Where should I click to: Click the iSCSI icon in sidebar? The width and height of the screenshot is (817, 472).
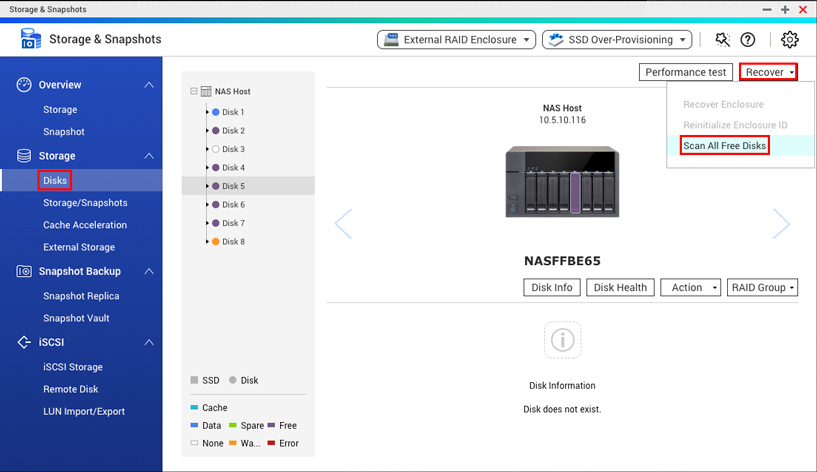click(x=24, y=342)
